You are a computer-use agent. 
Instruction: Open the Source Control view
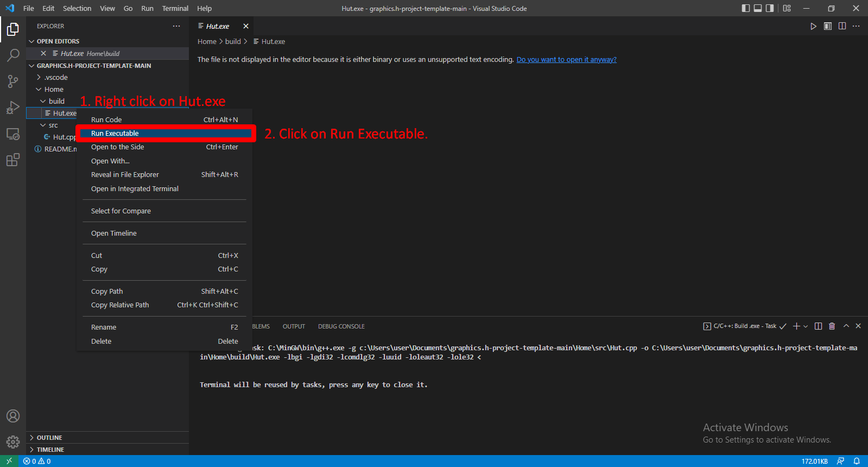13,81
